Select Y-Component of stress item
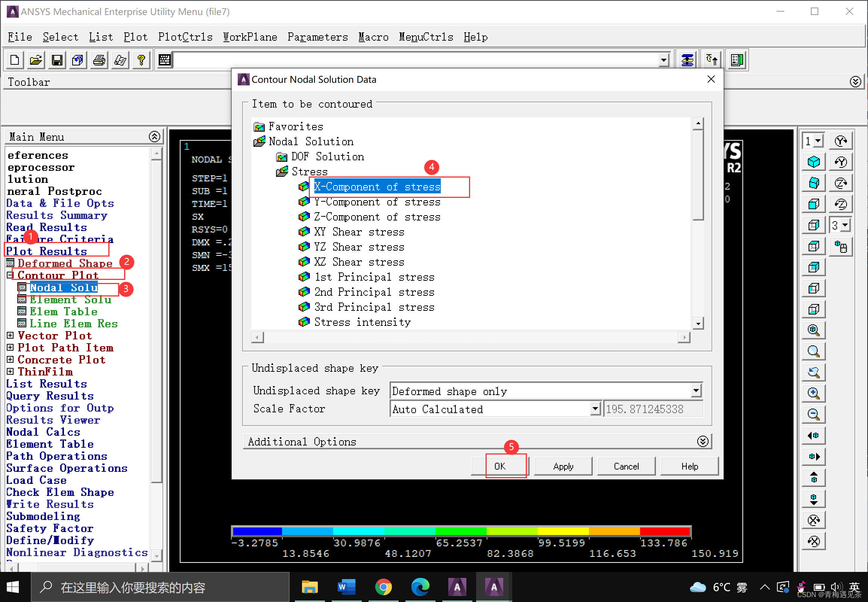The height and width of the screenshot is (602, 868). tap(377, 202)
